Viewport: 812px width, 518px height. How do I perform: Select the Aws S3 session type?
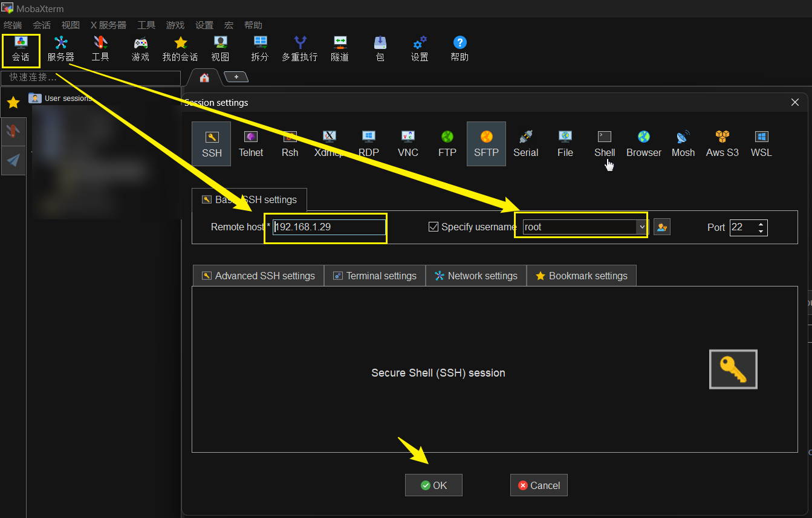[723, 144]
